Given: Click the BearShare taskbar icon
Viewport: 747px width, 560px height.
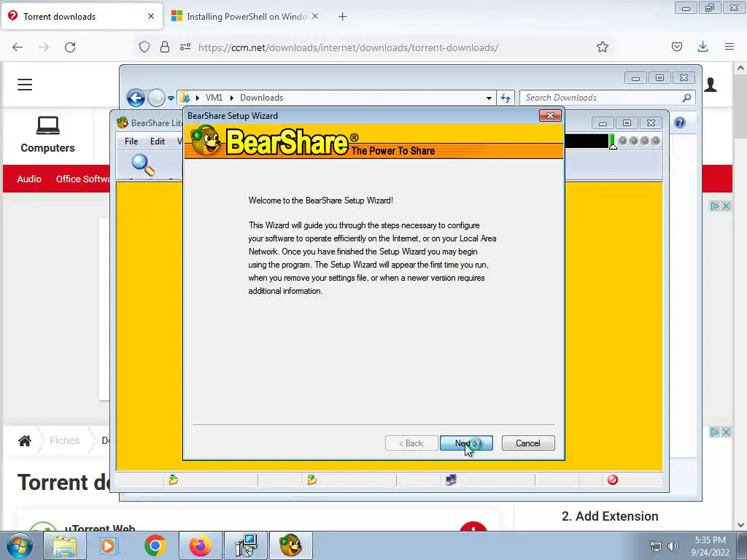Looking at the screenshot, I should point(290,545).
